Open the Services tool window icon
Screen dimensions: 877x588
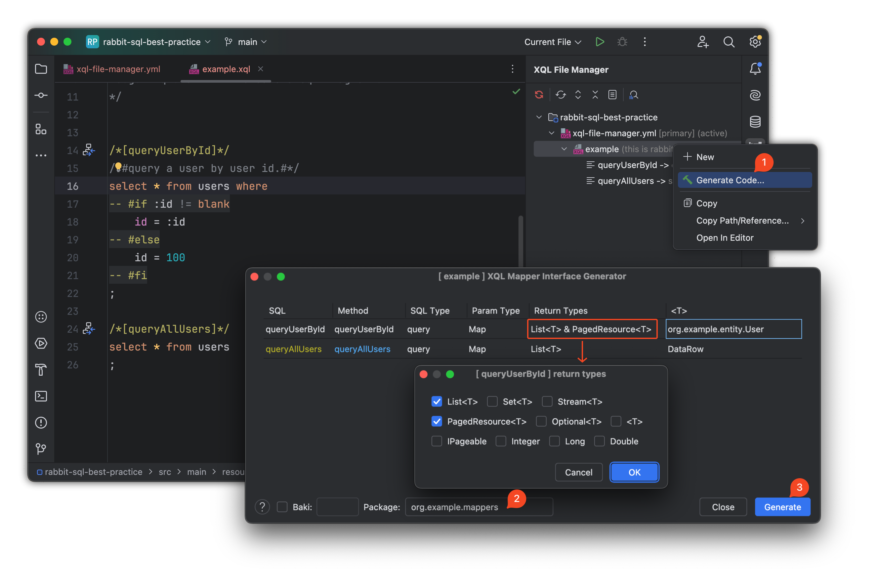click(x=41, y=343)
